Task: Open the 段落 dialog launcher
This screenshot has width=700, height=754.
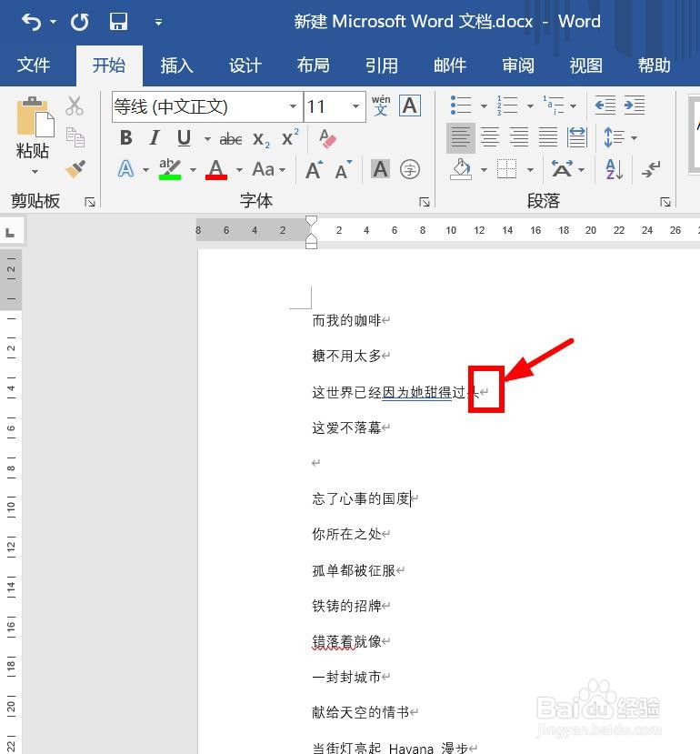Action: pyautogui.click(x=665, y=202)
